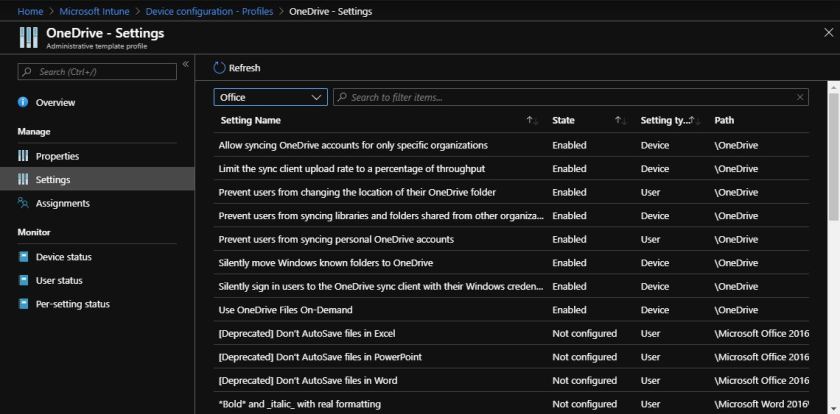Open 'Prevent users from syncing personal OneDrive accounts'
This screenshot has height=414, width=840.
click(336, 239)
